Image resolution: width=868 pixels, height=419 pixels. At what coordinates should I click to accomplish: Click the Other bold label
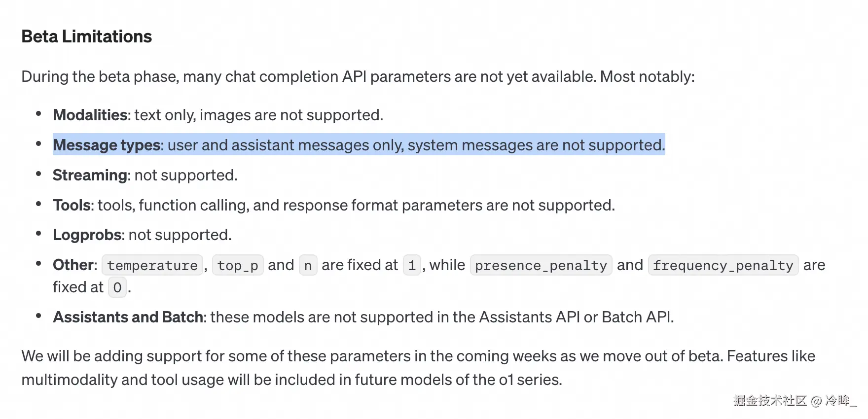(73, 265)
